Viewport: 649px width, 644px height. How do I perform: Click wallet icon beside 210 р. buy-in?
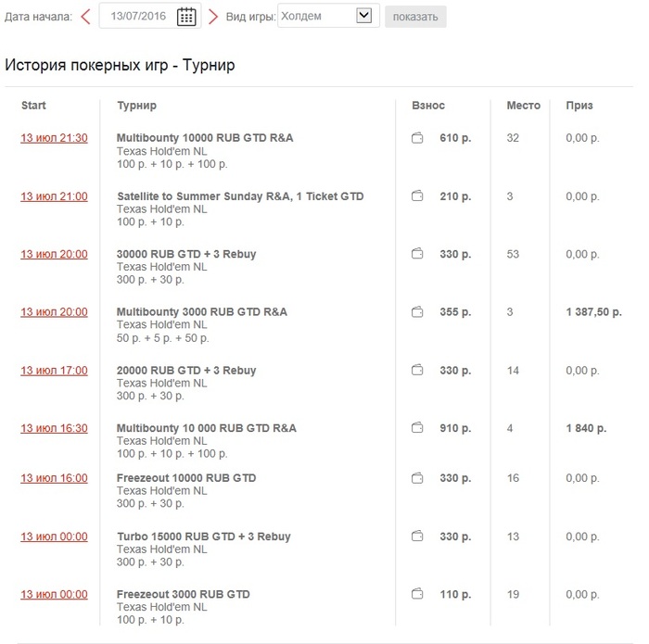tap(417, 196)
